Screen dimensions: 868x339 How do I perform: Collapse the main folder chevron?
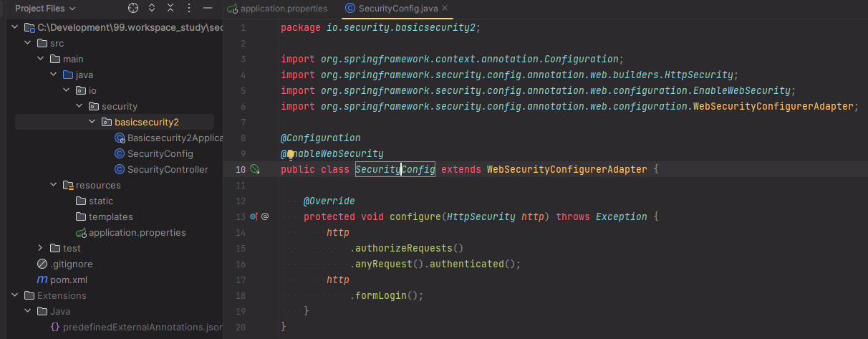(41, 59)
